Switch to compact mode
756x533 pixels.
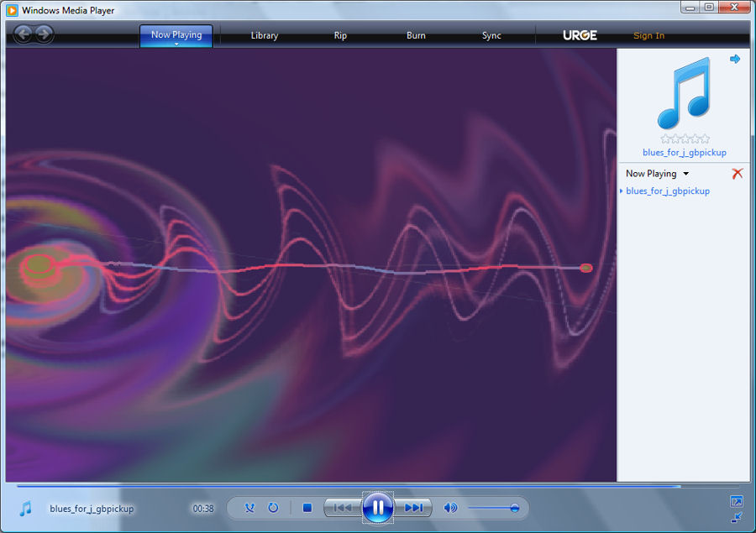(x=736, y=518)
